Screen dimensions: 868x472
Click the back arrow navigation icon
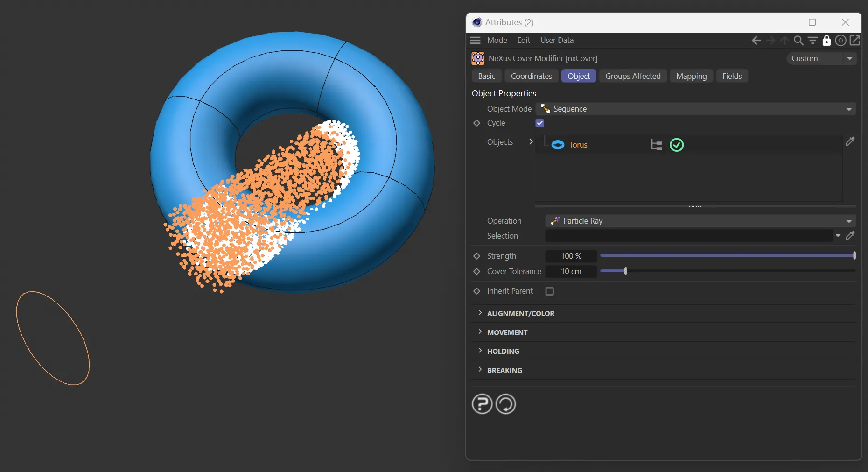756,41
